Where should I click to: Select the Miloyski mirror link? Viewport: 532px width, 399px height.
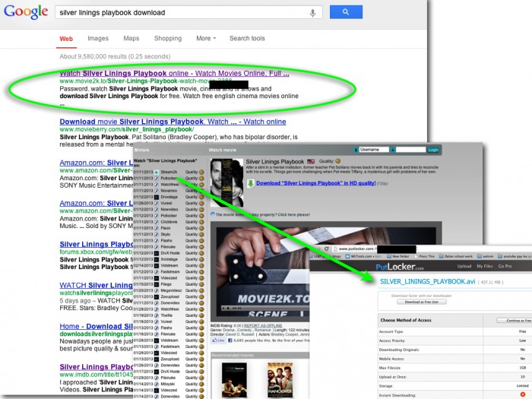point(168,384)
